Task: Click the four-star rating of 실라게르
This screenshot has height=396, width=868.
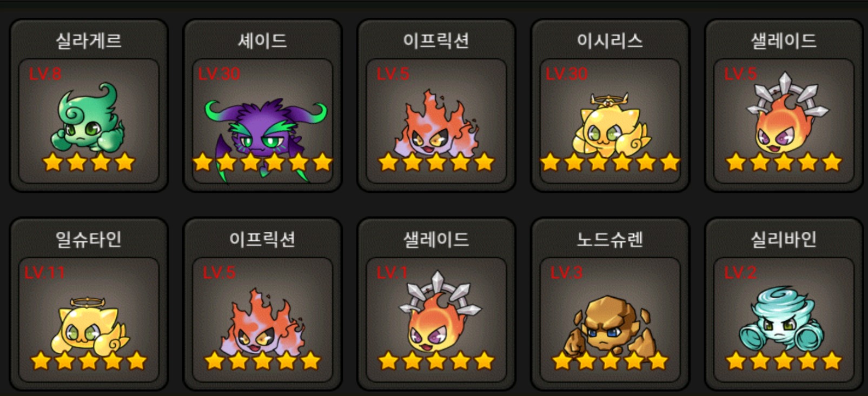Action: point(89,162)
